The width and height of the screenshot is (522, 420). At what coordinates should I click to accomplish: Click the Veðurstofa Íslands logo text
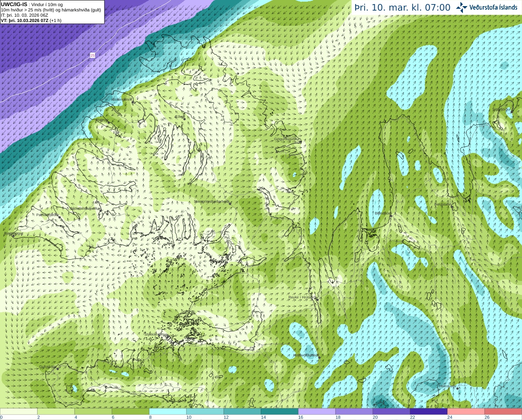click(493, 7)
